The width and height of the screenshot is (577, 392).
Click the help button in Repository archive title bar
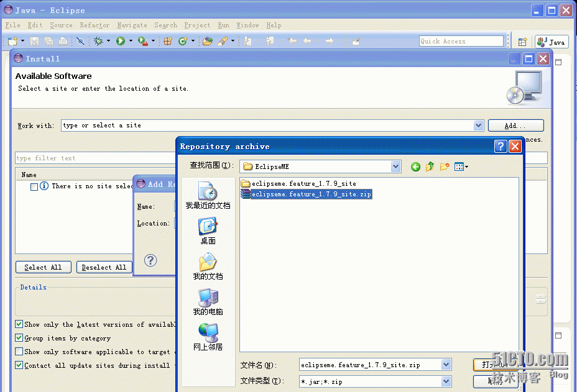[501, 147]
